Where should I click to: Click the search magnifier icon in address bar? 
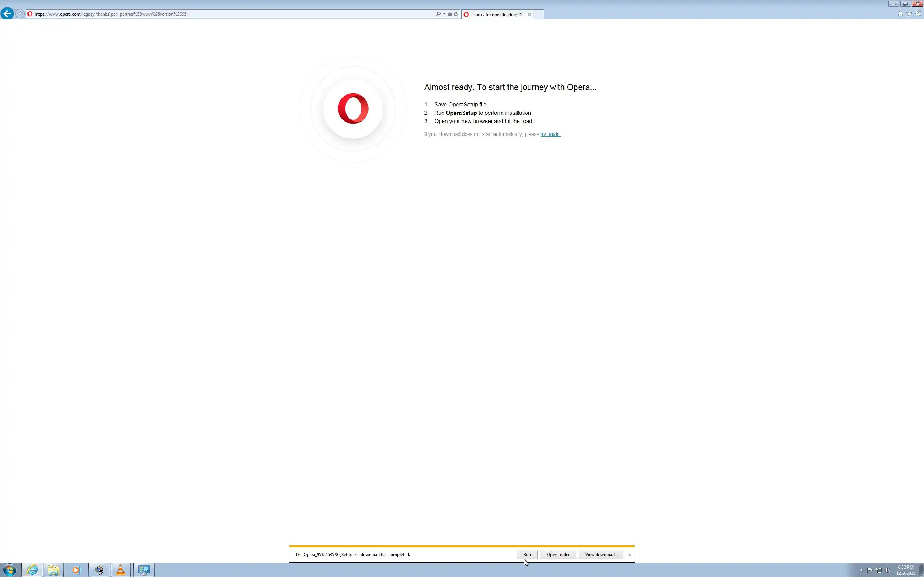(x=438, y=14)
